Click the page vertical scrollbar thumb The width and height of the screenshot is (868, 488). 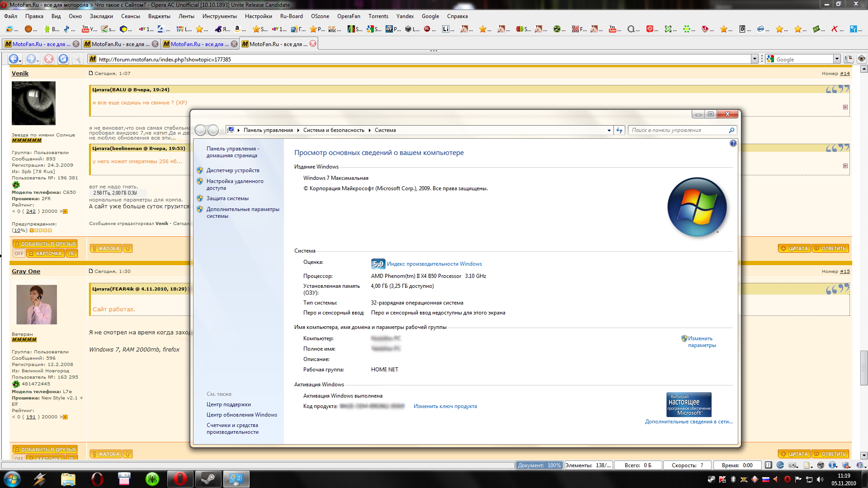click(863, 367)
